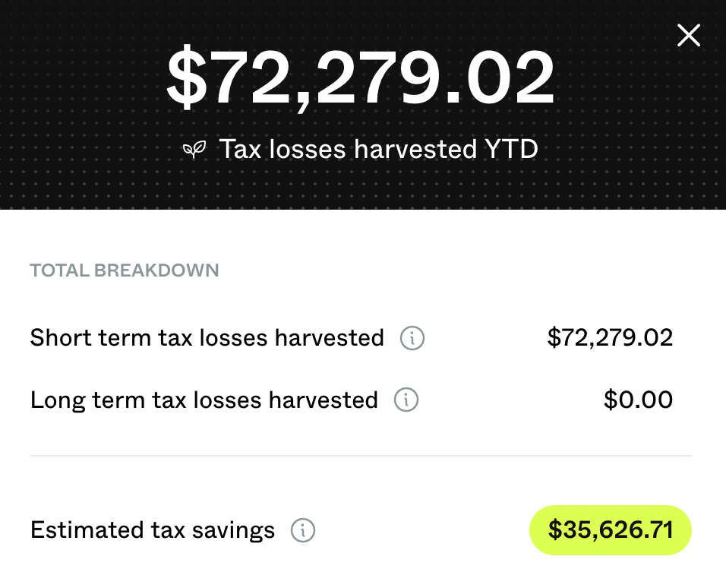Open info for long term tax losses

coord(406,400)
